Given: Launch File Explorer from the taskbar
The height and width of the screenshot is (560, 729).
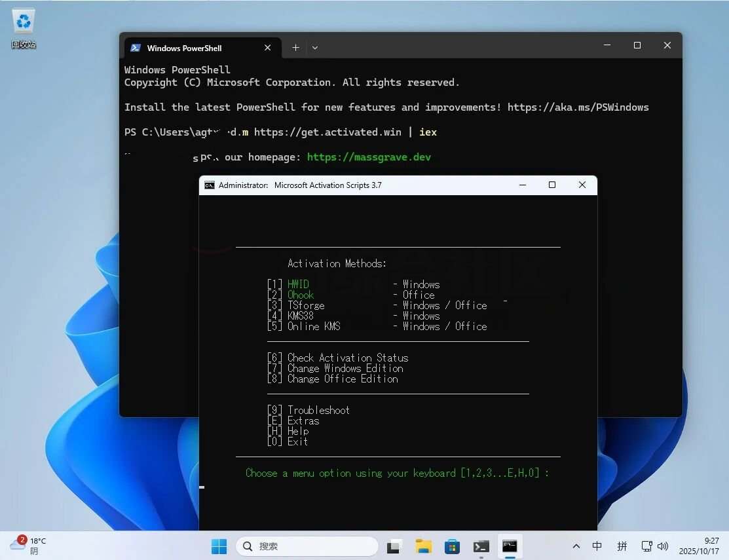Looking at the screenshot, I should point(423,546).
